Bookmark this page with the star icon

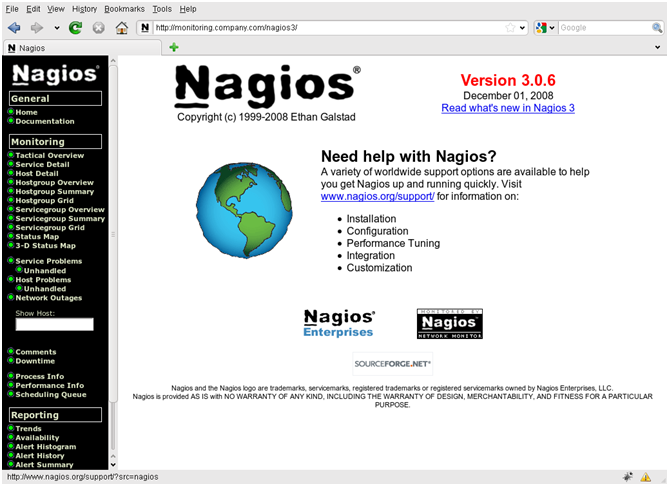(x=510, y=28)
